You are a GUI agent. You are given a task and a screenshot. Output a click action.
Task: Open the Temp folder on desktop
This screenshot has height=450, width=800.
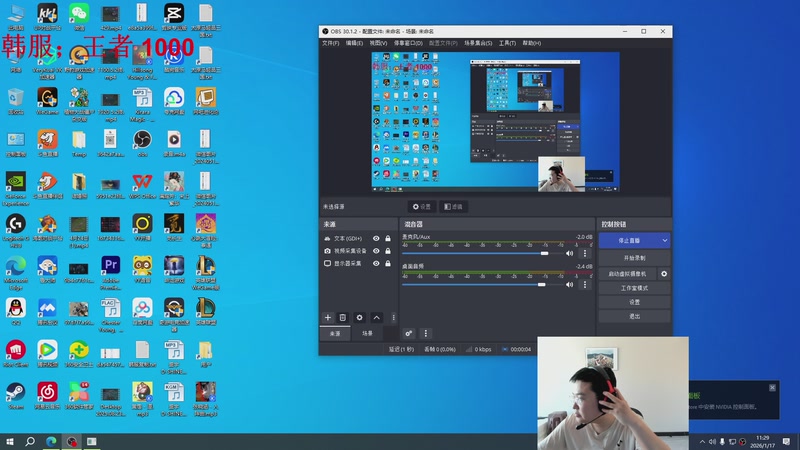pos(79,143)
